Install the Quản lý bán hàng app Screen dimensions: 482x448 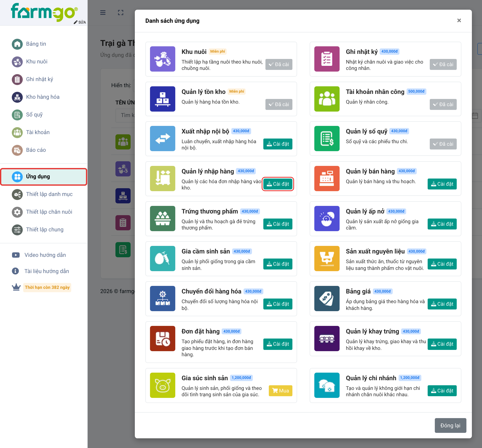442,184
